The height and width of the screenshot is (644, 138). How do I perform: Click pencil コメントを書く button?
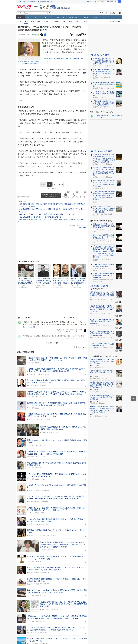coord(69,317)
